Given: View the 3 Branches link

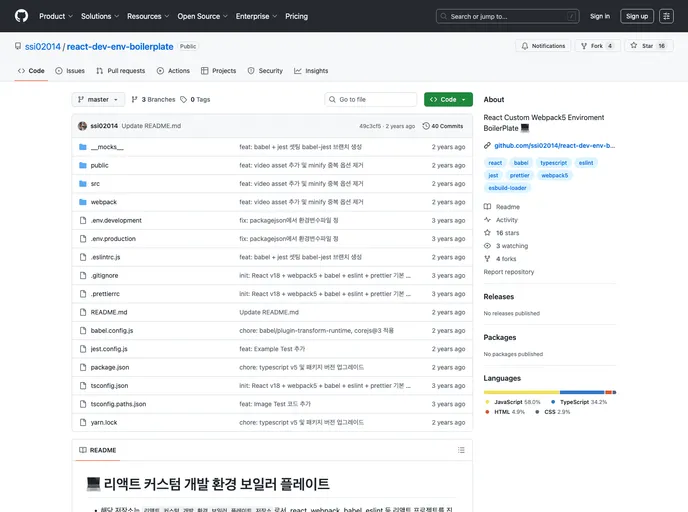Looking at the screenshot, I should click(153, 100).
